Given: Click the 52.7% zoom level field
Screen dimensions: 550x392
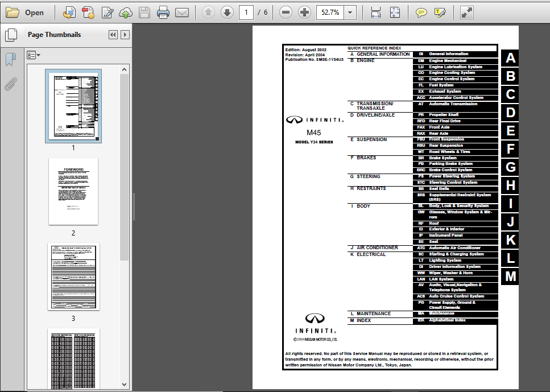Looking at the screenshot, I should pos(330,13).
